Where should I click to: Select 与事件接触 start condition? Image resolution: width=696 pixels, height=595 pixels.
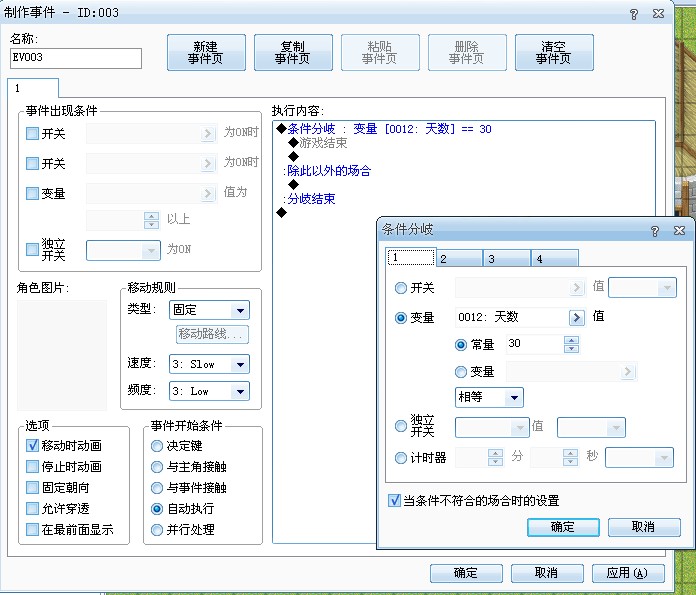[157, 488]
